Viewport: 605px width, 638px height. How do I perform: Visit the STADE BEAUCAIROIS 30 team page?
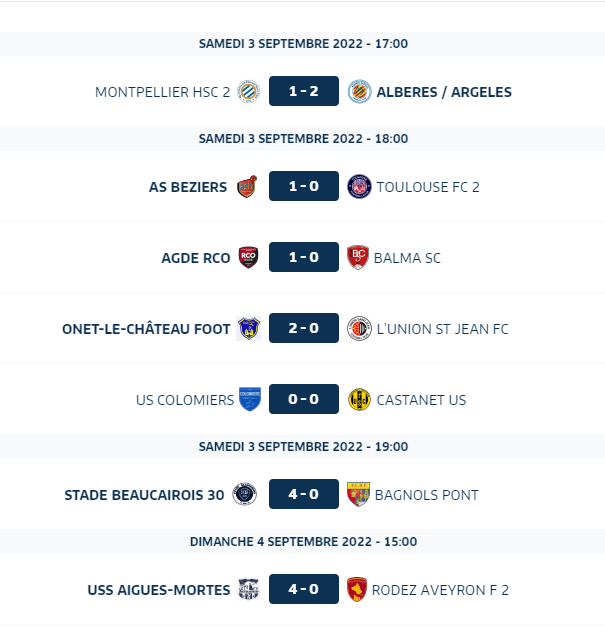[x=144, y=495]
